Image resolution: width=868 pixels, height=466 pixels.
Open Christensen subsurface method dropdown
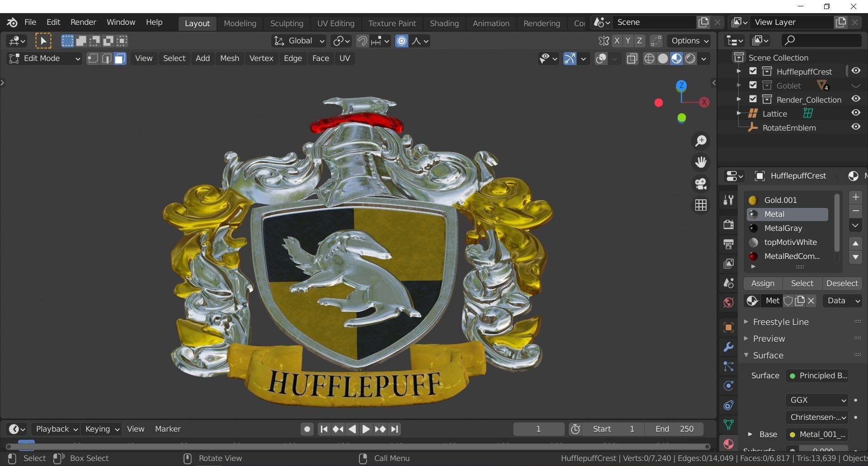pos(816,418)
